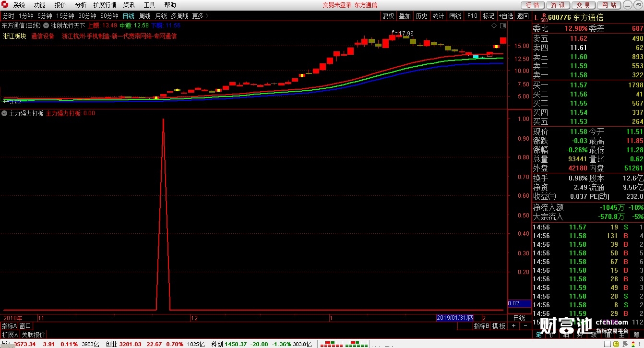
Task: Open the 分析 menu
Action: (81, 5)
